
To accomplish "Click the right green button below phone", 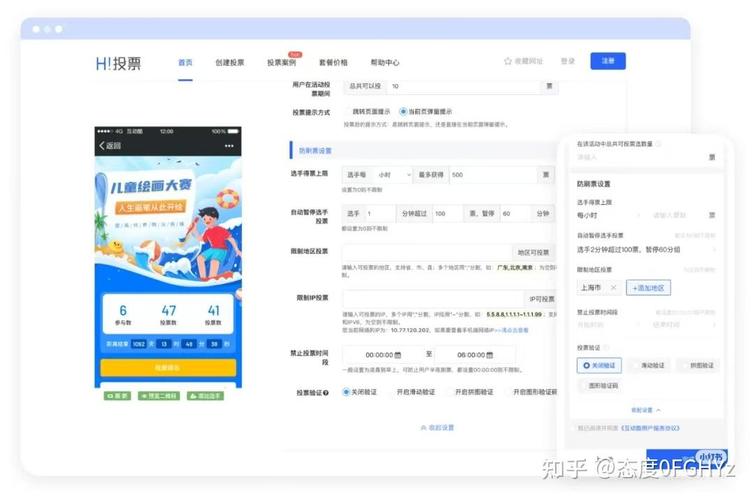I will (205, 396).
